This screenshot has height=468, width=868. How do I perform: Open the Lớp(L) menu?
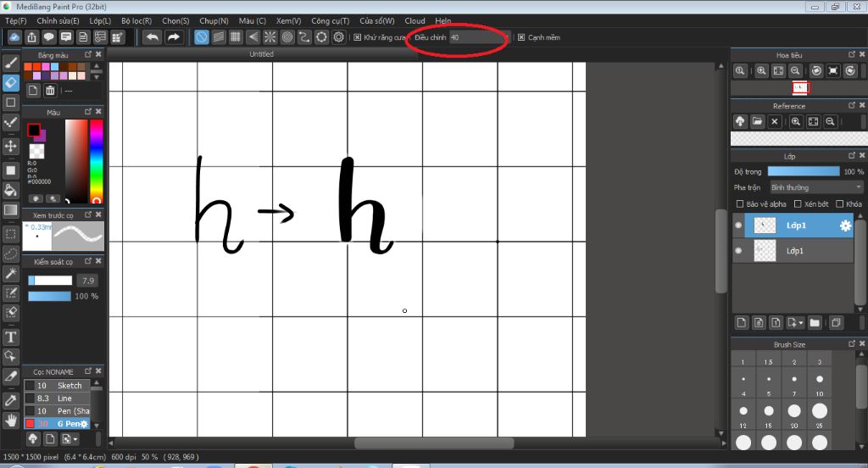coord(100,21)
